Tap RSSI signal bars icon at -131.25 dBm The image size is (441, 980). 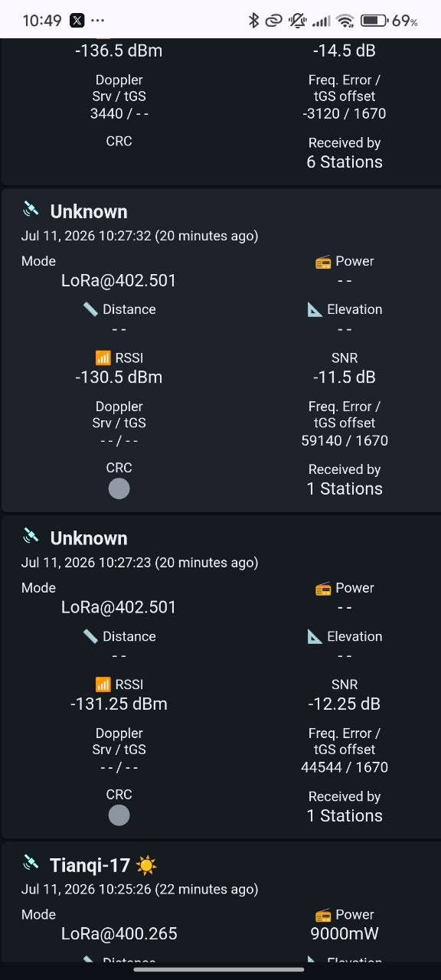click(103, 685)
